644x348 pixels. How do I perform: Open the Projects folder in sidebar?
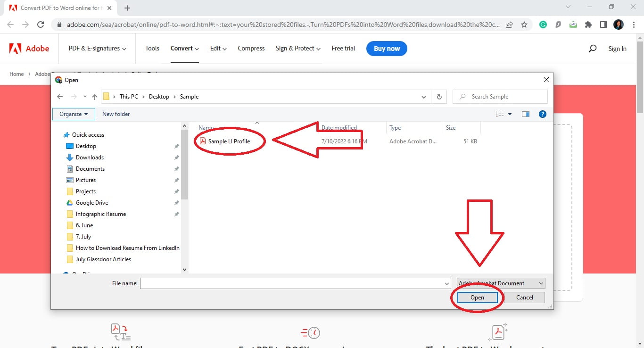coord(86,191)
